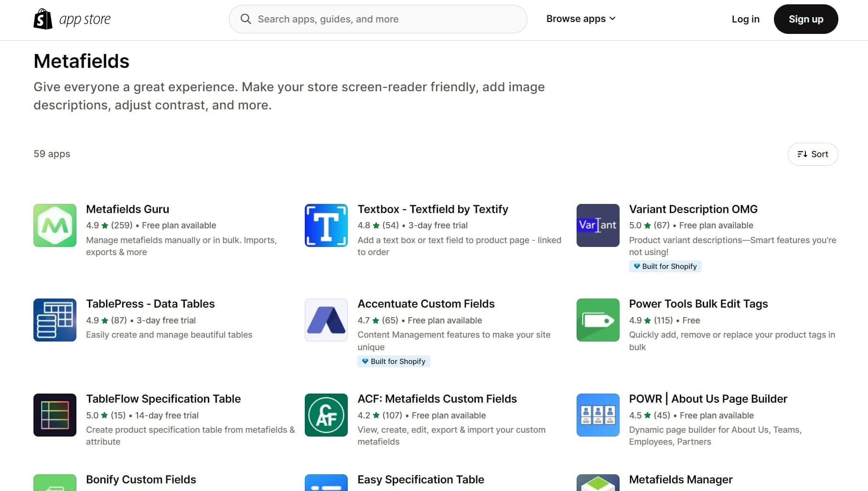The image size is (868, 491).
Task: Open the TablePress Data Tables icon
Action: (x=55, y=320)
